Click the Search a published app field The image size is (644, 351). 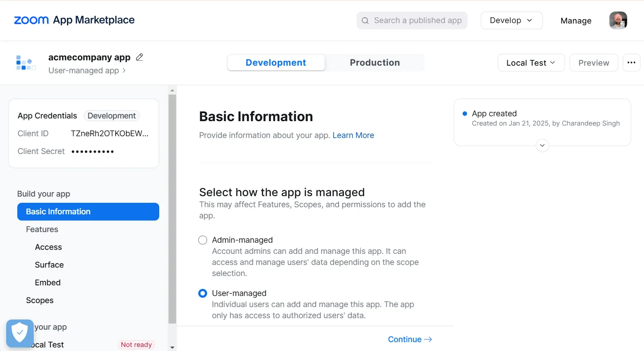[x=412, y=20]
